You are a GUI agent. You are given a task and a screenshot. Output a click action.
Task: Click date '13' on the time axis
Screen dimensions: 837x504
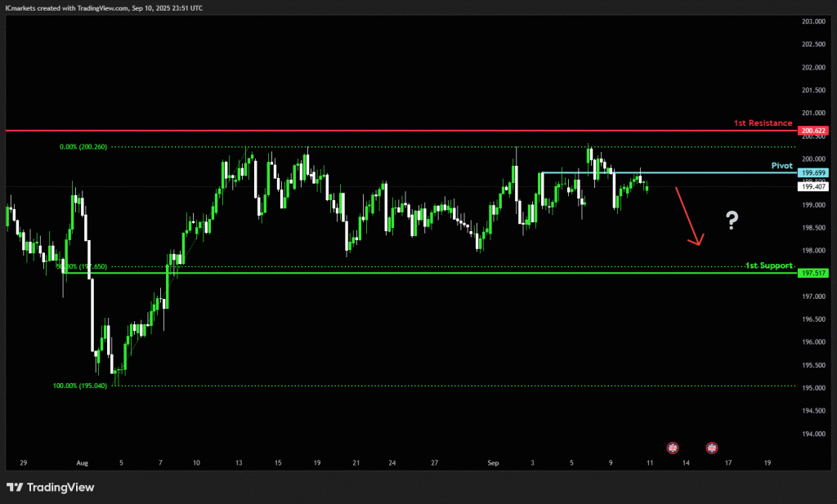(x=239, y=463)
